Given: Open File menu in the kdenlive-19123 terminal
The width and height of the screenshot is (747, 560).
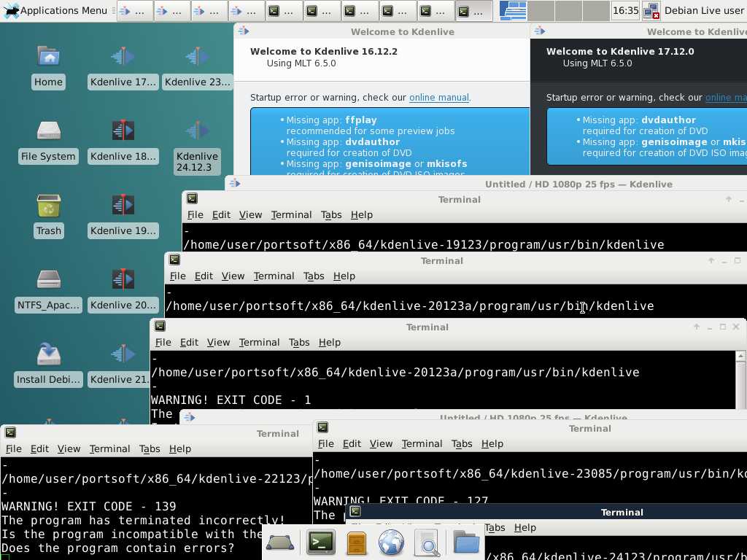Looking at the screenshot, I should point(196,215).
